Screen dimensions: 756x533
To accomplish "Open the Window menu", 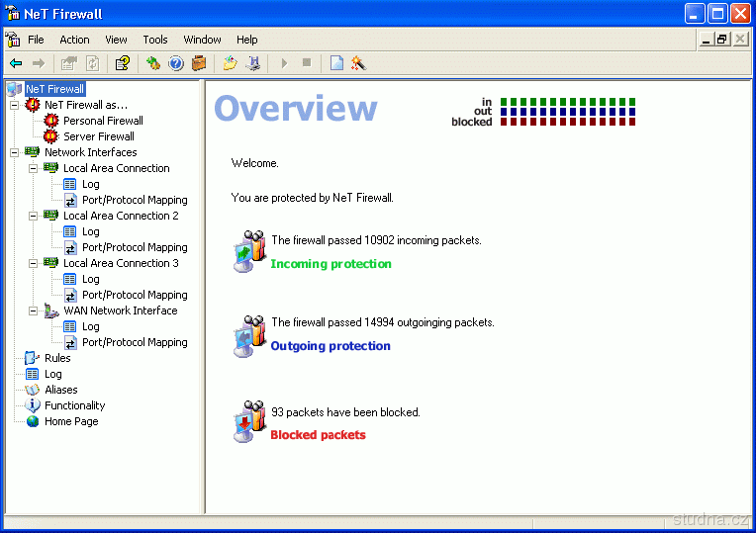I will point(202,40).
